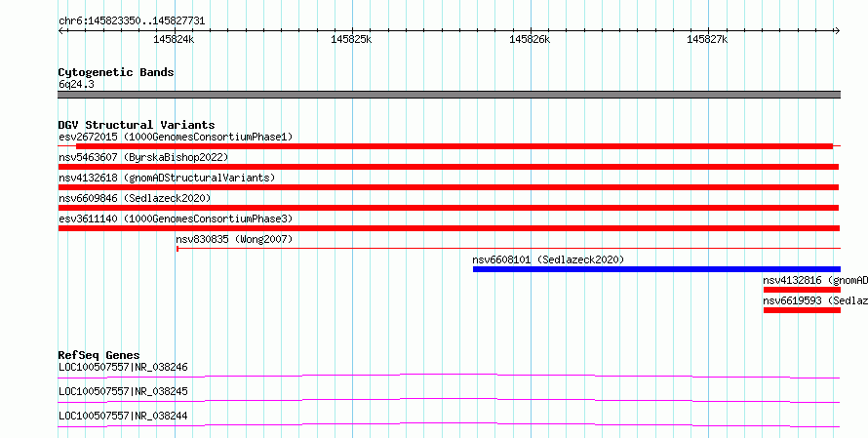Click the RefSeq Genes track title

(99, 355)
